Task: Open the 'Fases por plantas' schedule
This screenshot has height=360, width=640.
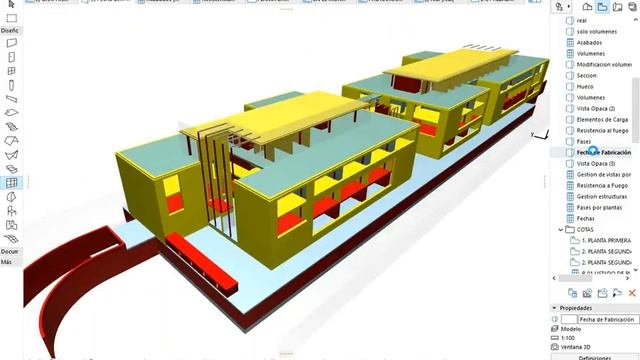Action: pyautogui.click(x=599, y=207)
